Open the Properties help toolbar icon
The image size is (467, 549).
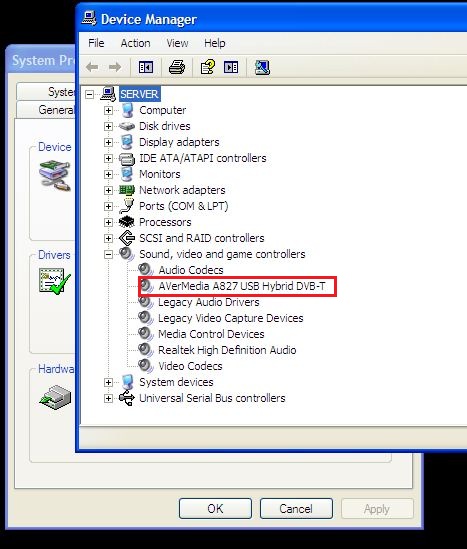(x=208, y=67)
